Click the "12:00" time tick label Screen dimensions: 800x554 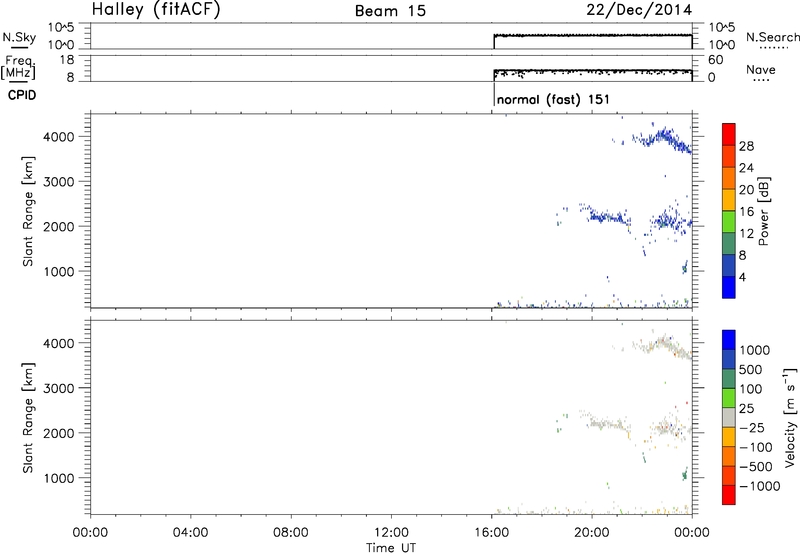pyautogui.click(x=391, y=533)
